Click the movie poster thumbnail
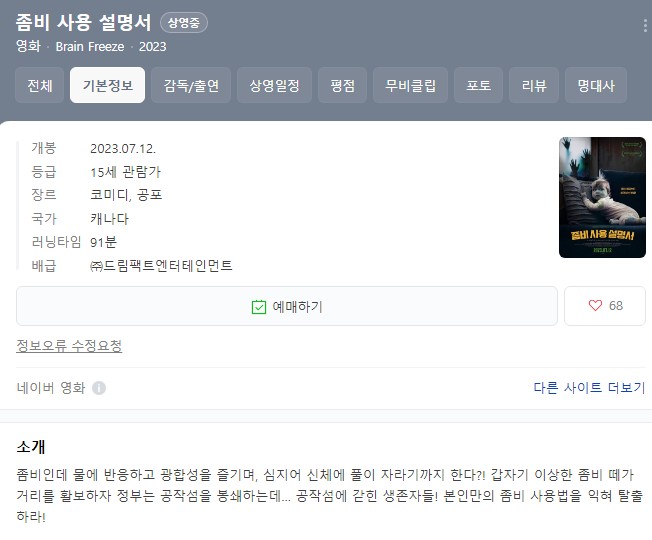This screenshot has width=652, height=540. (x=603, y=197)
